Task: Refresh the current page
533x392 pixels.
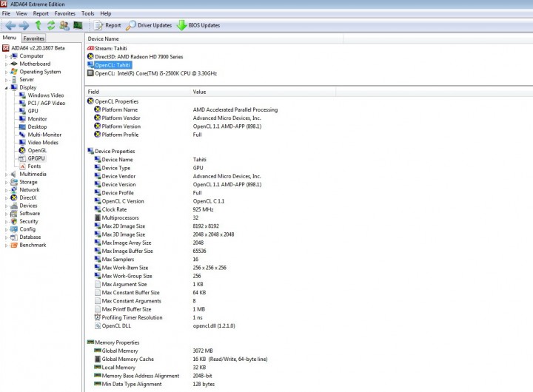Action: tap(51, 25)
